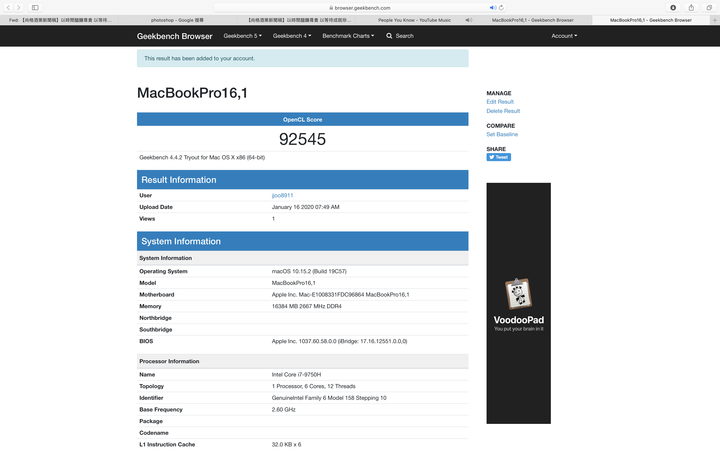The height and width of the screenshot is (450, 720).
Task: Toggle the Safari sidebar button
Action: (x=35, y=7)
